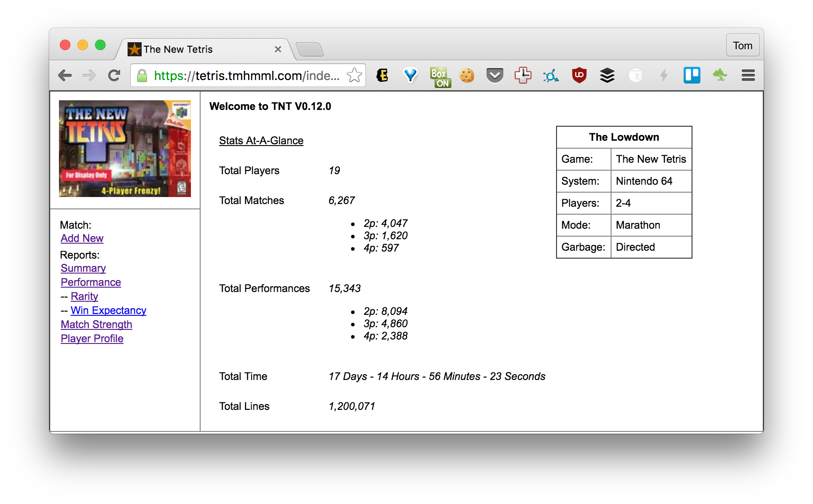Screen dimensions: 813x504
Task: Click the greyed-out round extension icon
Action: point(636,76)
